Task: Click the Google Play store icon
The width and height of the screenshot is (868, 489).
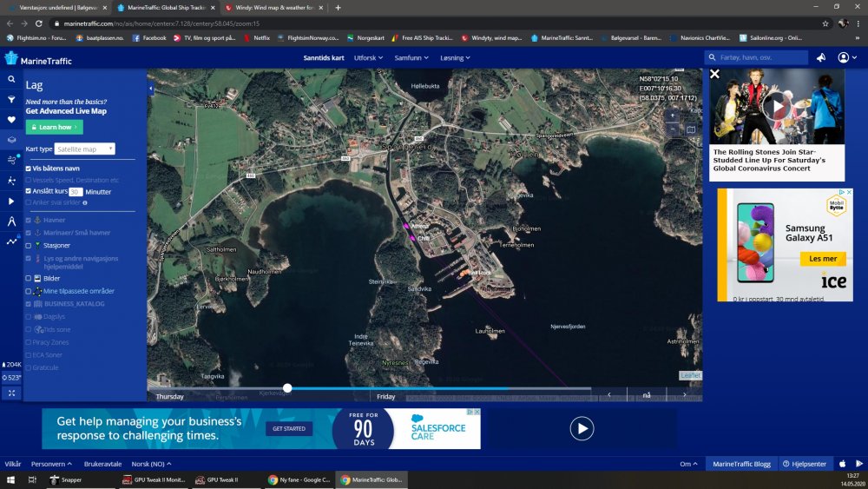Action: (859, 464)
